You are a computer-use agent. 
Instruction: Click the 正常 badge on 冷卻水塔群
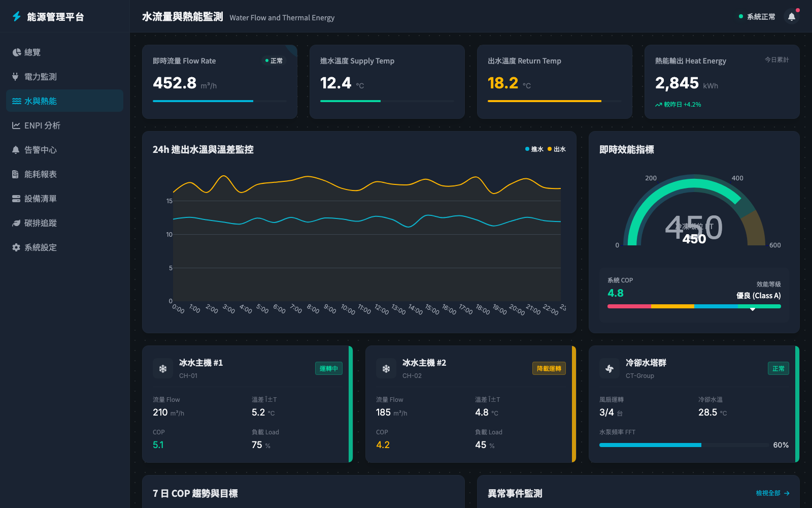(779, 369)
